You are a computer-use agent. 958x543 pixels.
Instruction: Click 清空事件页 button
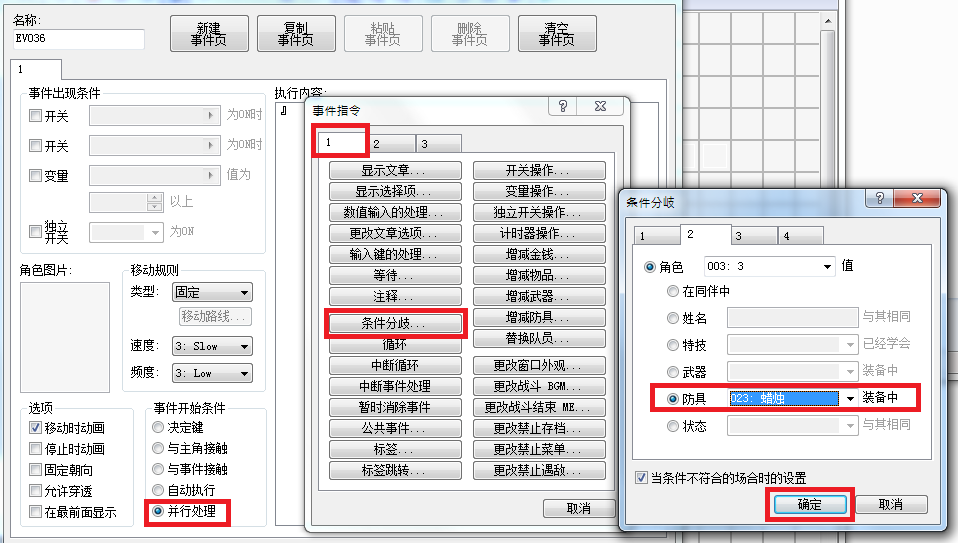pos(557,34)
